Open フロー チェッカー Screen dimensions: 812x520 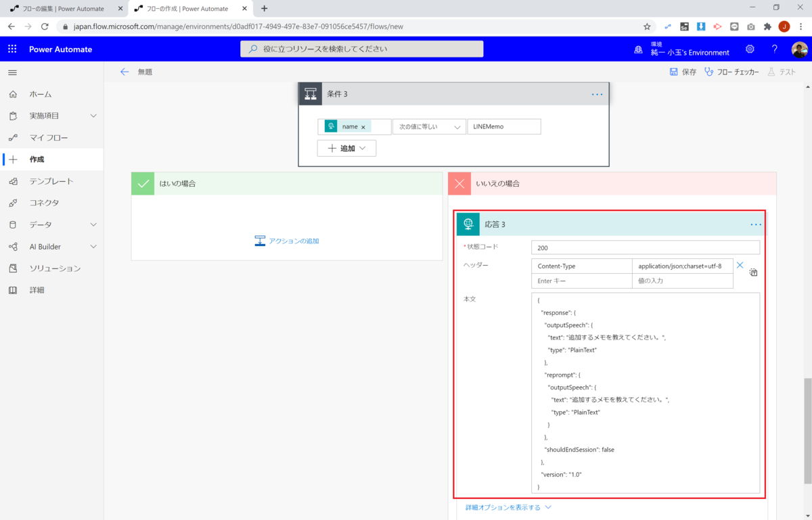[x=731, y=72]
